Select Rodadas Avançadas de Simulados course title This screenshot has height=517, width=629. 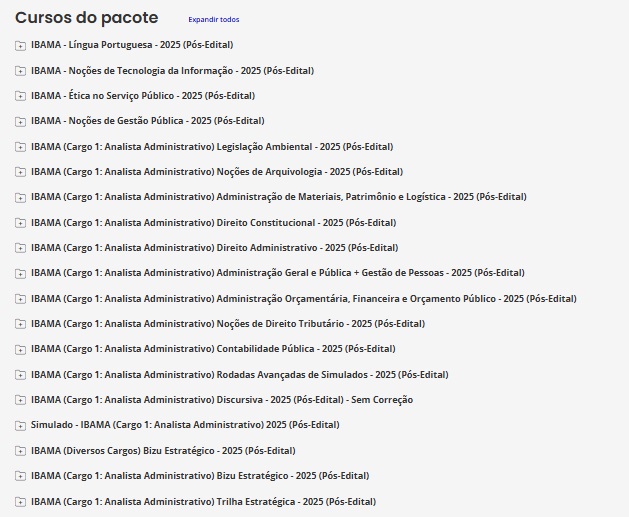(x=239, y=375)
